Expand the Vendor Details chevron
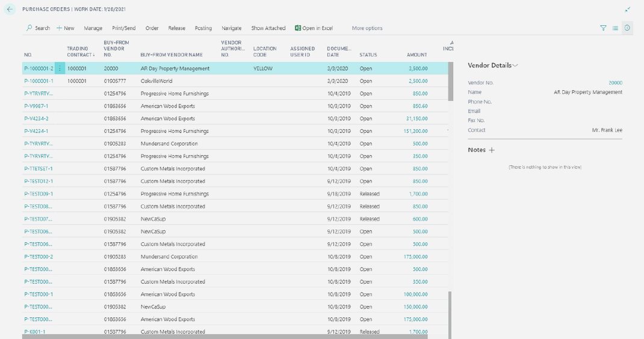The height and width of the screenshot is (339, 644). (x=515, y=66)
